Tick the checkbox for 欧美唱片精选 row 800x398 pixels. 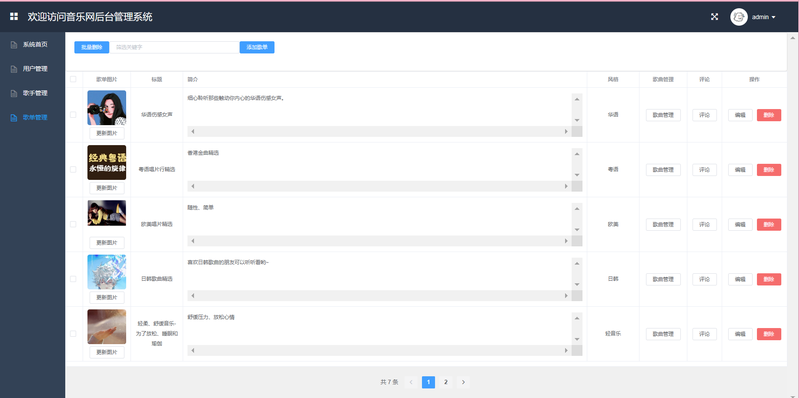click(x=73, y=224)
